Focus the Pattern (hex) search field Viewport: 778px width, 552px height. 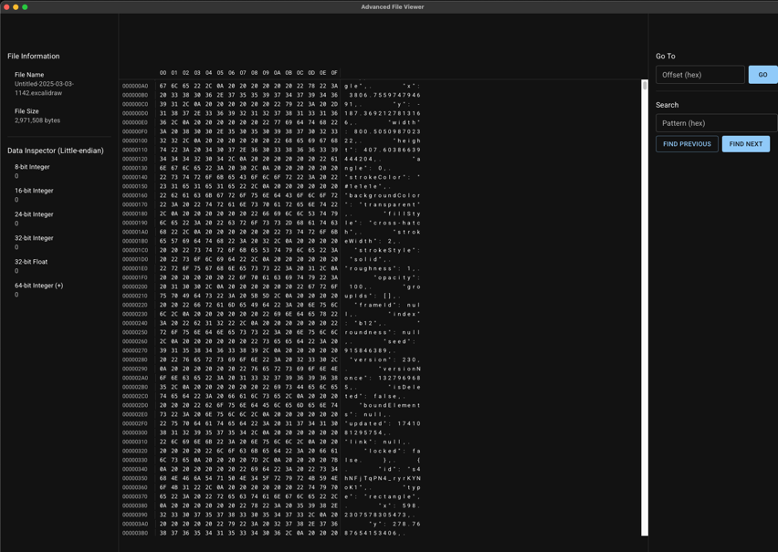point(716,123)
